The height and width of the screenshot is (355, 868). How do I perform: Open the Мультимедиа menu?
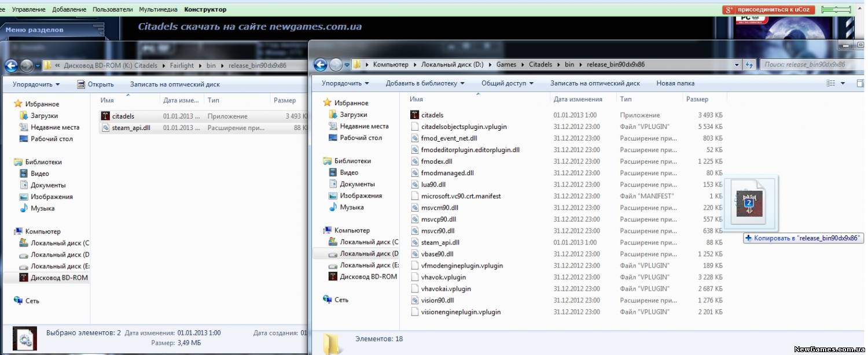pyautogui.click(x=158, y=9)
